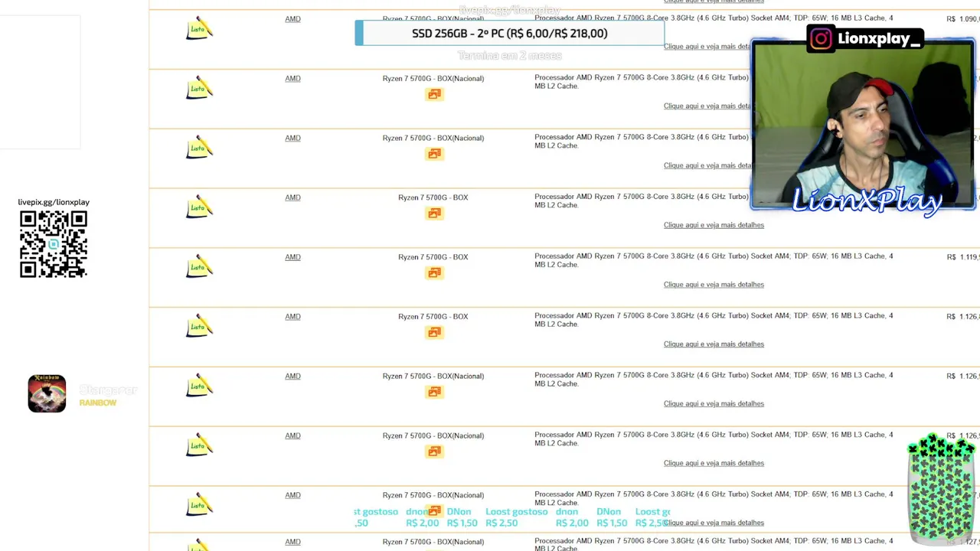This screenshot has width=980, height=551.
Task: Click the R$ 1.090 price
Action: pyautogui.click(x=962, y=19)
